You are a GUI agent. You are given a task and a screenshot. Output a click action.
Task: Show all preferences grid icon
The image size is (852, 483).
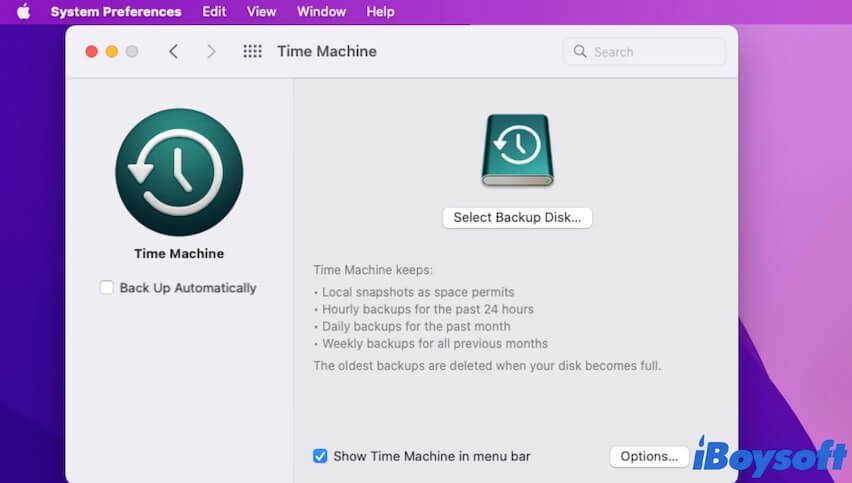coord(252,52)
